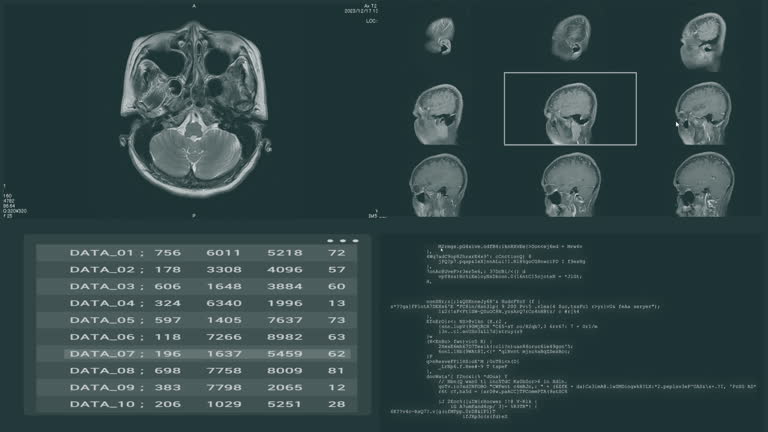The image size is (768, 432).
Task: Click the value 1029 in DATA_10
Action: (x=224, y=404)
